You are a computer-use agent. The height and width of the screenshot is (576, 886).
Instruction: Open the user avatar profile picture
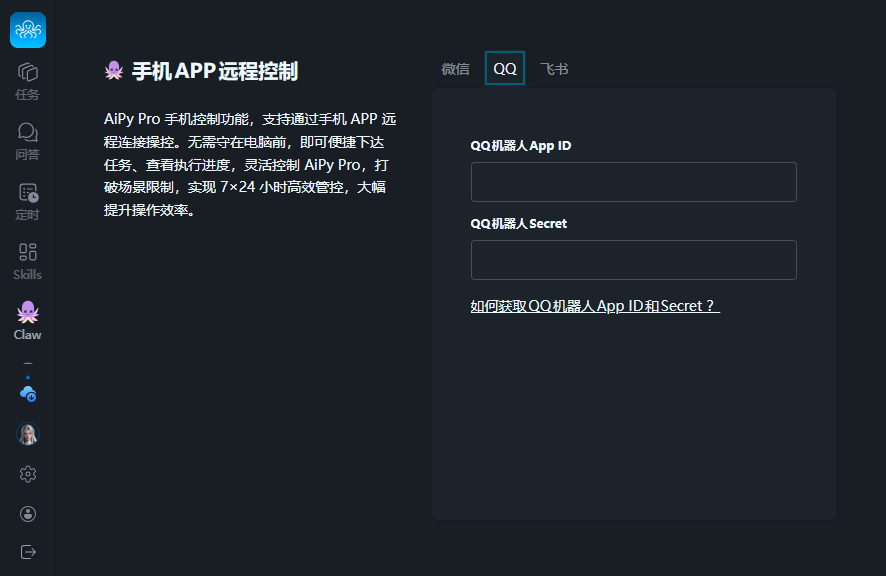point(28,434)
